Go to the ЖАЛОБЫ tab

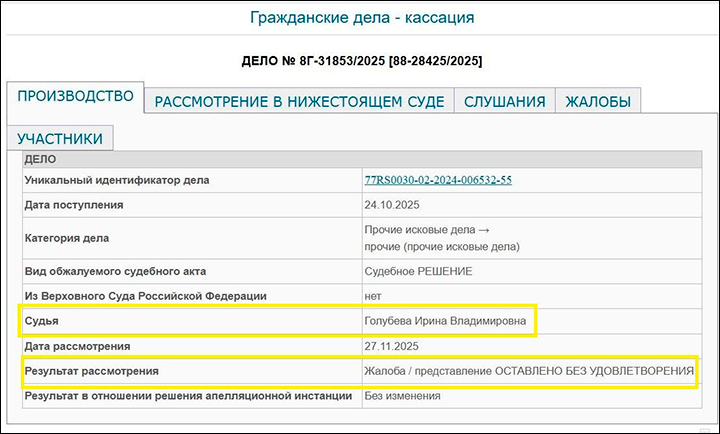[597, 101]
